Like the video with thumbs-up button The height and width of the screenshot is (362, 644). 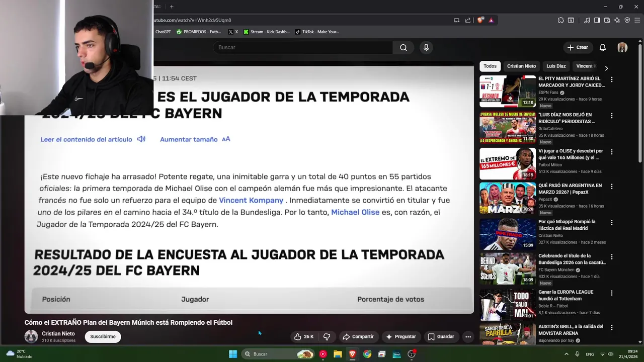click(x=304, y=337)
